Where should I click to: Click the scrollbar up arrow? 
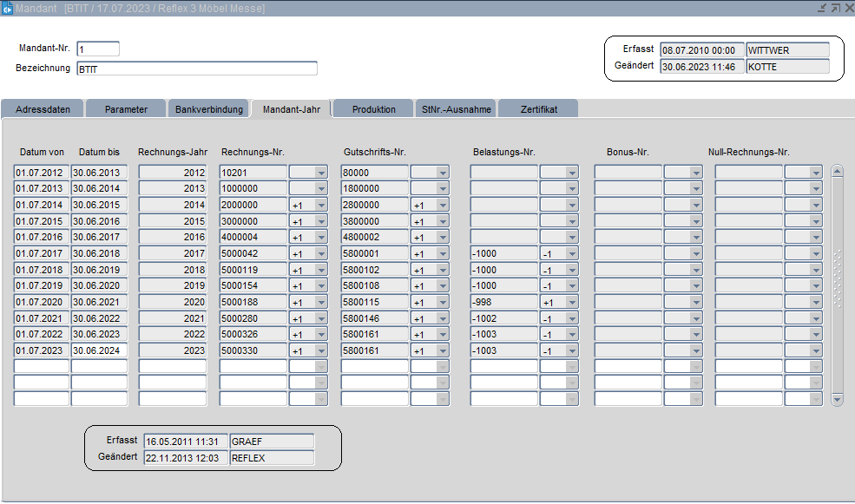tap(837, 171)
